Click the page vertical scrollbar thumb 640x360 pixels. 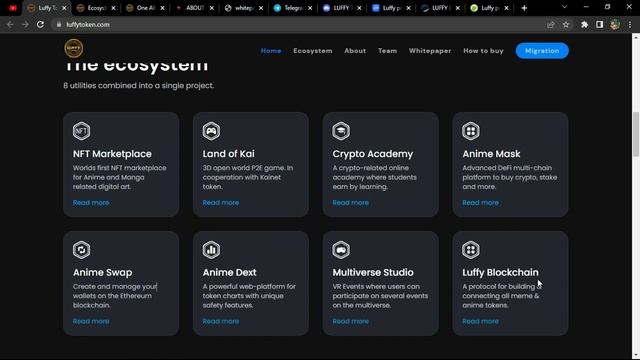coord(636,133)
